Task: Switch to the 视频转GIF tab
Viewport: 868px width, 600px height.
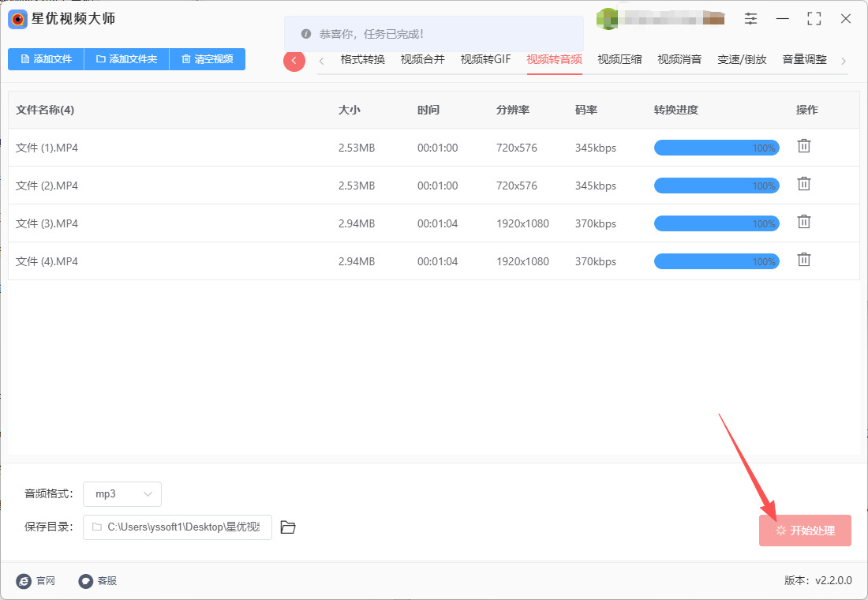Action: click(485, 59)
